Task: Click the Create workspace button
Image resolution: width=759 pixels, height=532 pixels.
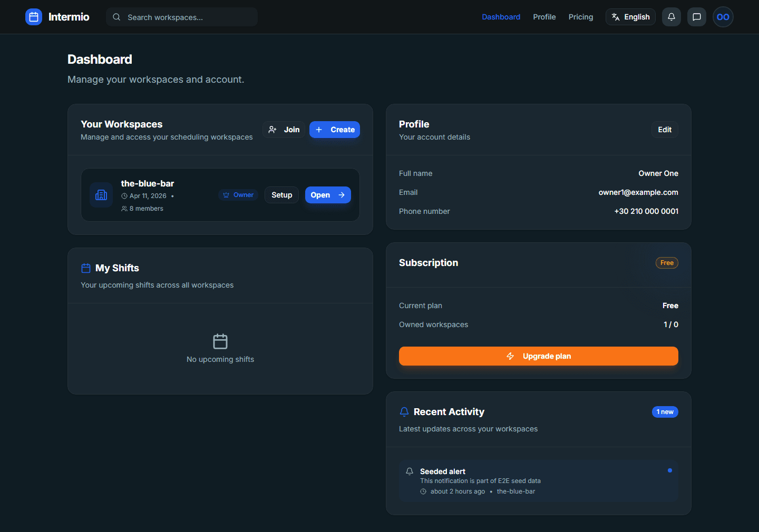Action: [x=335, y=130]
